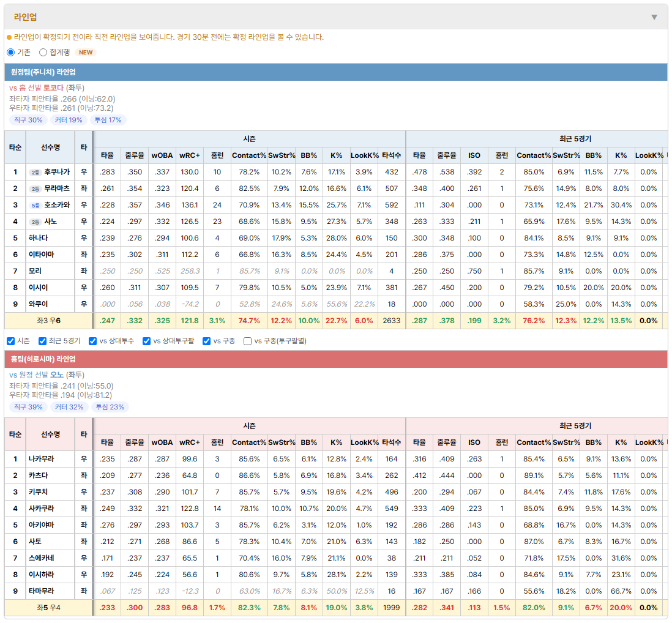
Task: Select player name 후쿠나가
Action: (x=57, y=172)
